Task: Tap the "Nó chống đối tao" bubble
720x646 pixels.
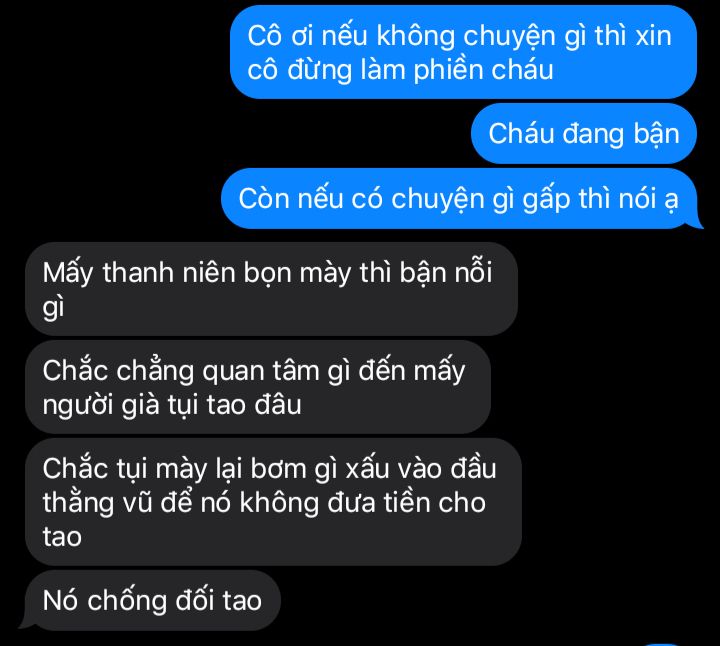Action: click(152, 600)
